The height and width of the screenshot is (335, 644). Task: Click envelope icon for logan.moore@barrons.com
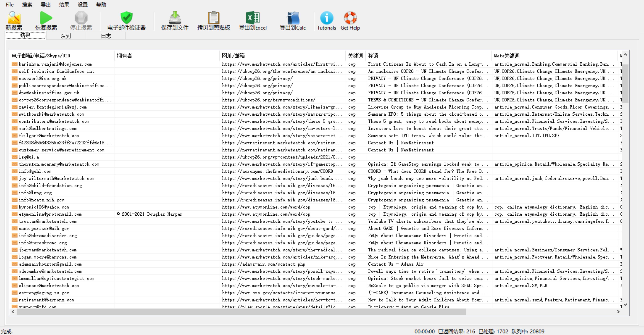point(15,257)
